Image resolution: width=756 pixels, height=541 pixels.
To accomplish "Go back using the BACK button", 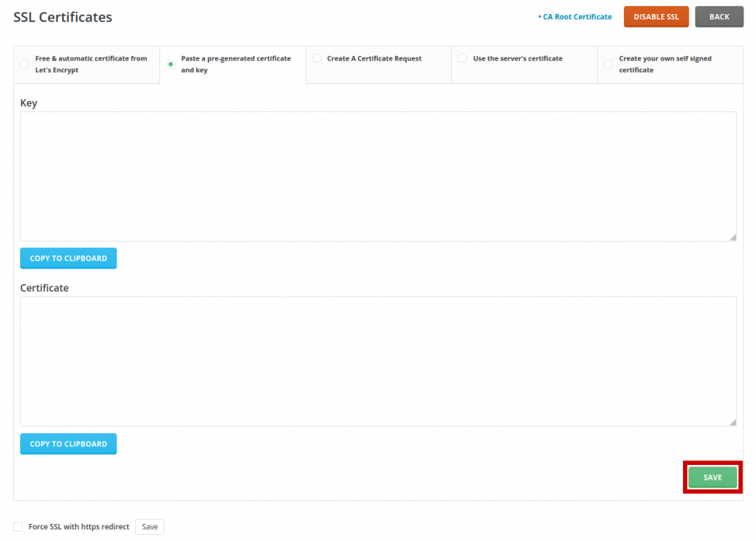I will (718, 17).
